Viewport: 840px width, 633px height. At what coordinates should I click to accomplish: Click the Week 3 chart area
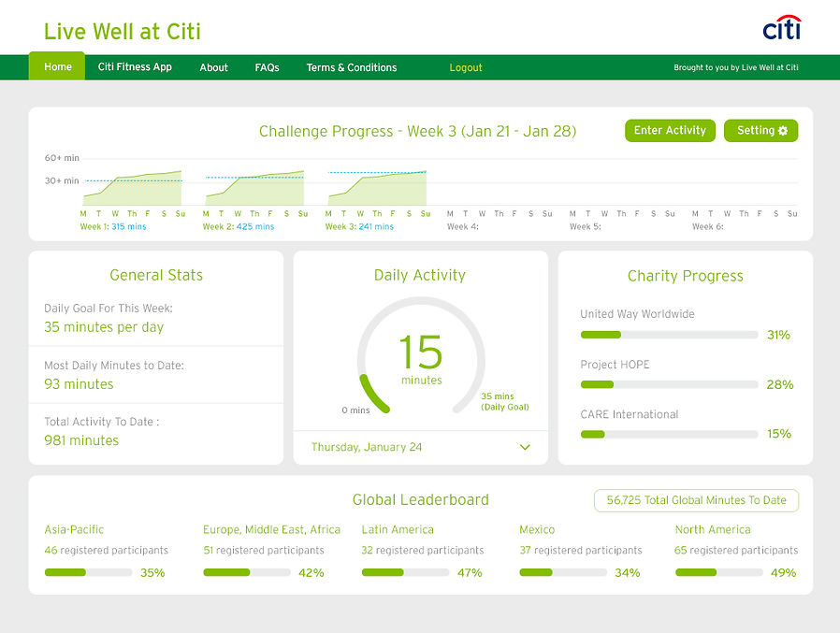coord(377,188)
